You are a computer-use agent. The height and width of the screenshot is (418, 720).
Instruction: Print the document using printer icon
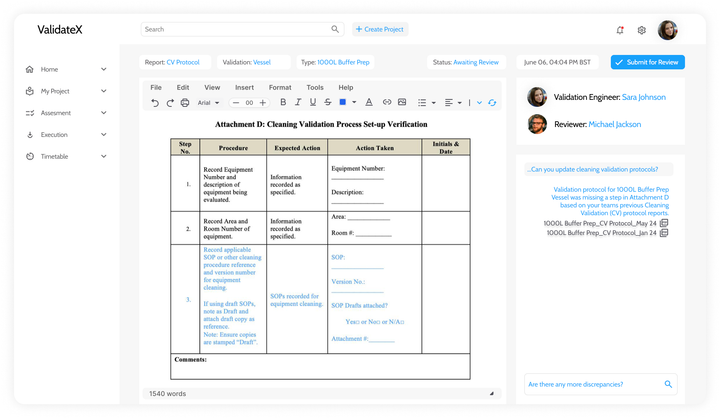click(185, 103)
